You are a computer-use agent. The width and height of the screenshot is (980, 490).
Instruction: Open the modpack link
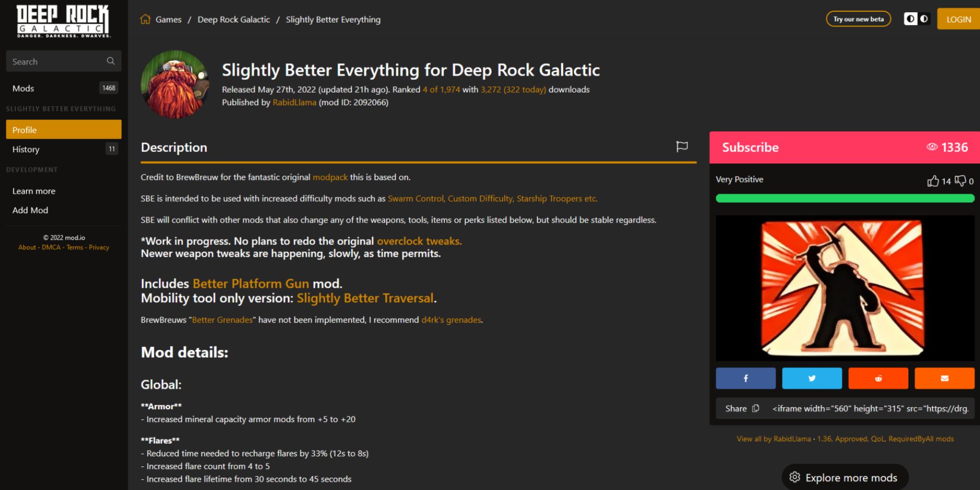pos(330,177)
